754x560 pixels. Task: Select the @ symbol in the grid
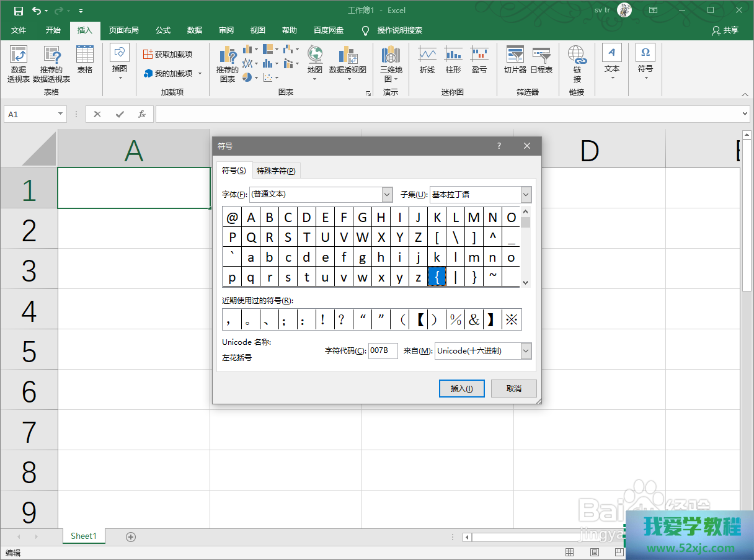coord(232,218)
